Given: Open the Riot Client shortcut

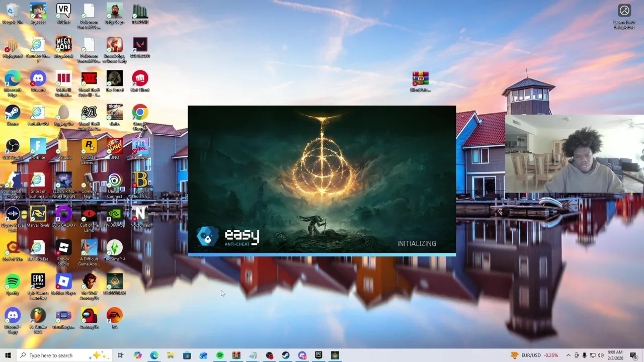Looking at the screenshot, I should pyautogui.click(x=140, y=81).
